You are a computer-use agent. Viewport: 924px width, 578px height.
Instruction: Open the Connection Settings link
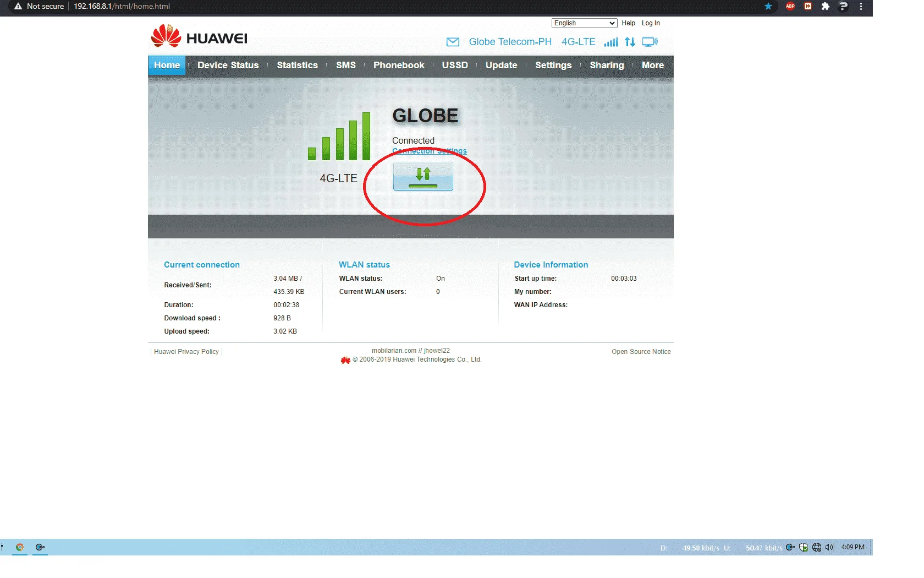[x=430, y=151]
